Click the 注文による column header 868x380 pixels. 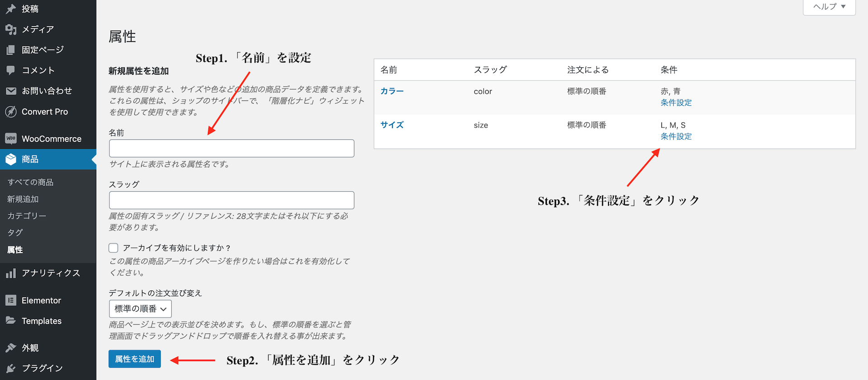point(588,70)
